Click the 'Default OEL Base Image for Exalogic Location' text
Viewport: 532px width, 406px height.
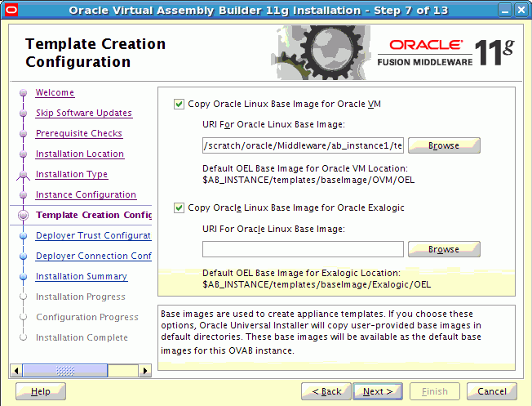(301, 273)
